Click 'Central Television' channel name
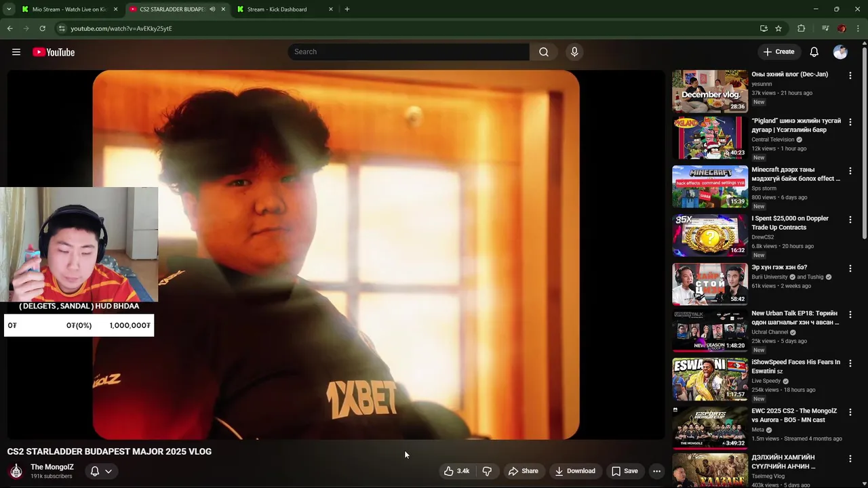Viewport: 868px width, 488px height. 773,140
